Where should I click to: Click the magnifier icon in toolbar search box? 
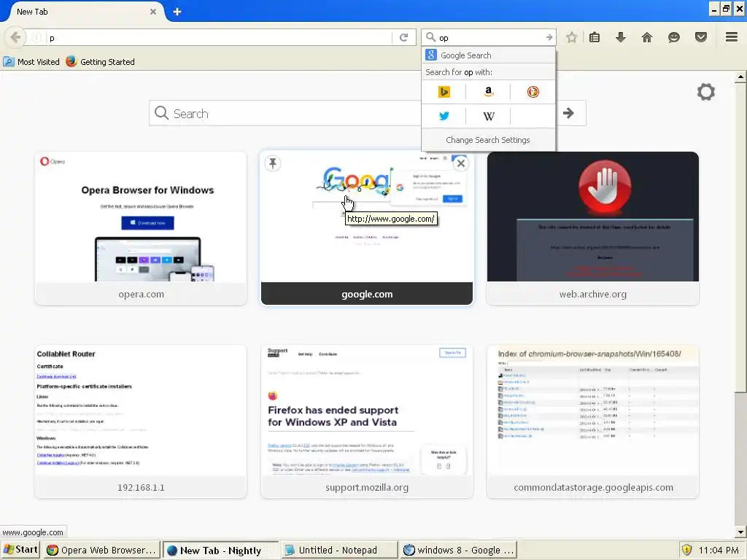coord(430,37)
